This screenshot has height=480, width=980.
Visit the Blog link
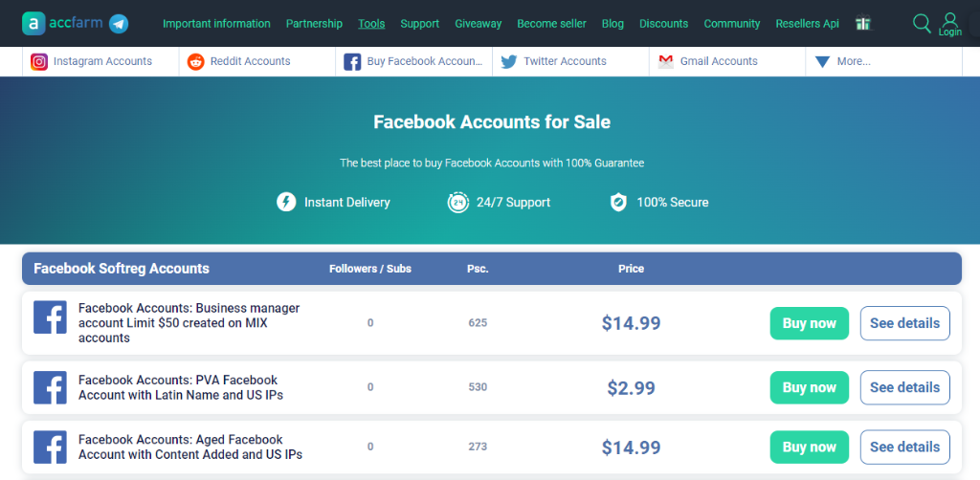[612, 24]
